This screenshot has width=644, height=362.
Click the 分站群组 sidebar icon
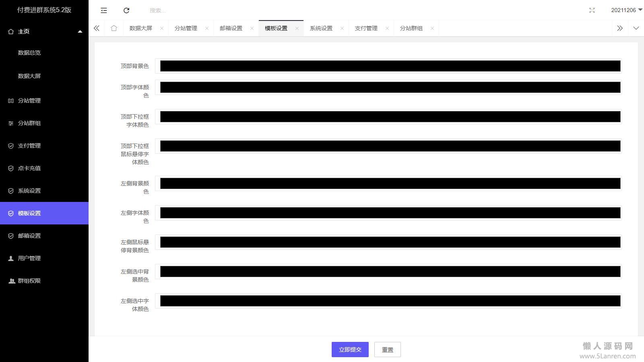pos(11,123)
